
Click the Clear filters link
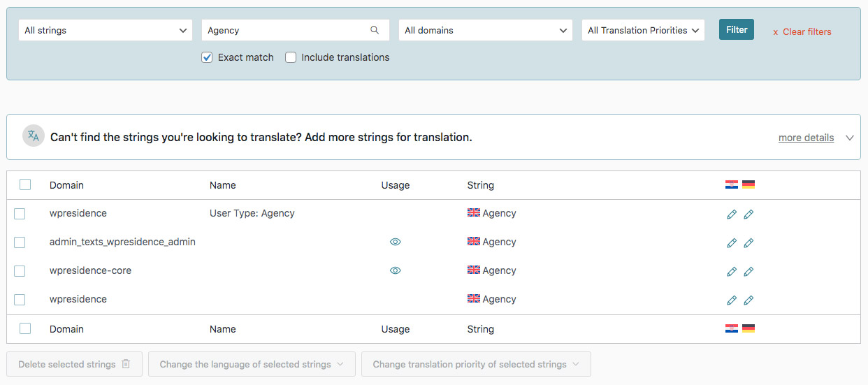click(x=802, y=31)
